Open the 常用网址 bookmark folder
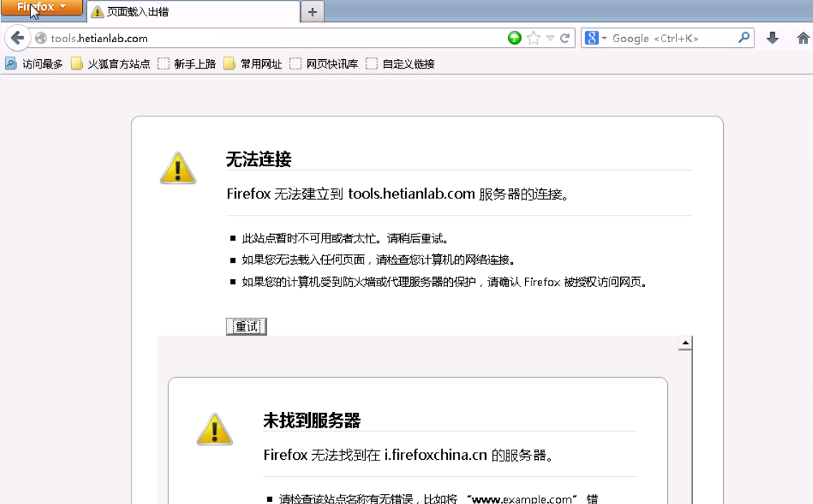The height and width of the screenshot is (504, 813). 252,64
